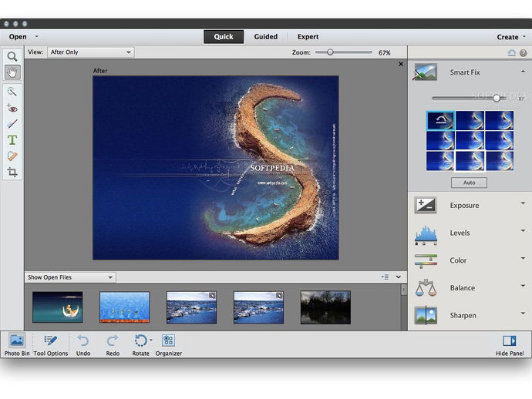This screenshot has height=399, width=532.
Task: Click the Undo button
Action: [x=83, y=344]
